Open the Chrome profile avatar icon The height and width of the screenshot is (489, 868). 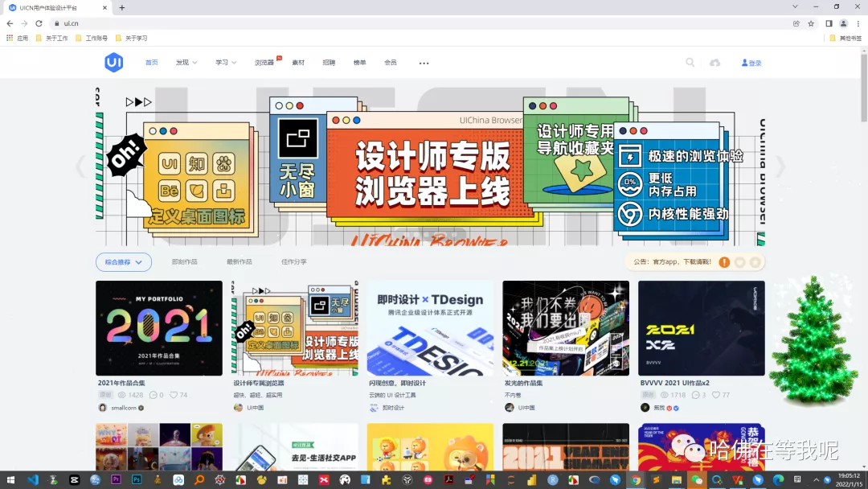pyautogui.click(x=843, y=23)
